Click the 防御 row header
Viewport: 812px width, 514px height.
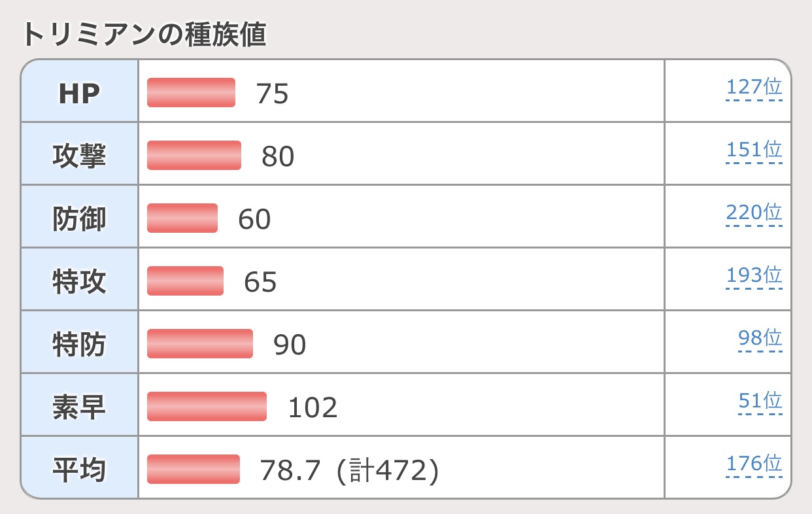[79, 218]
